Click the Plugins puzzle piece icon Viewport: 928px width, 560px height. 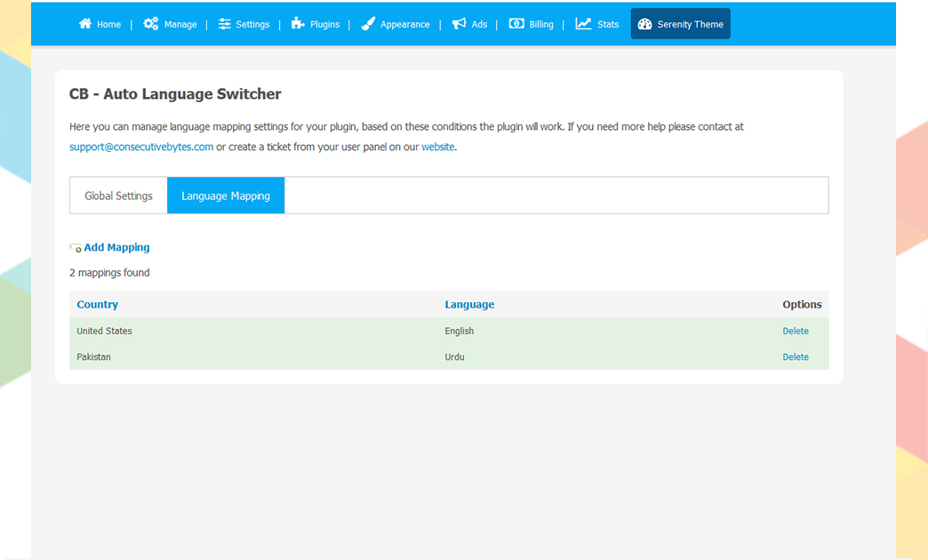[x=298, y=24]
